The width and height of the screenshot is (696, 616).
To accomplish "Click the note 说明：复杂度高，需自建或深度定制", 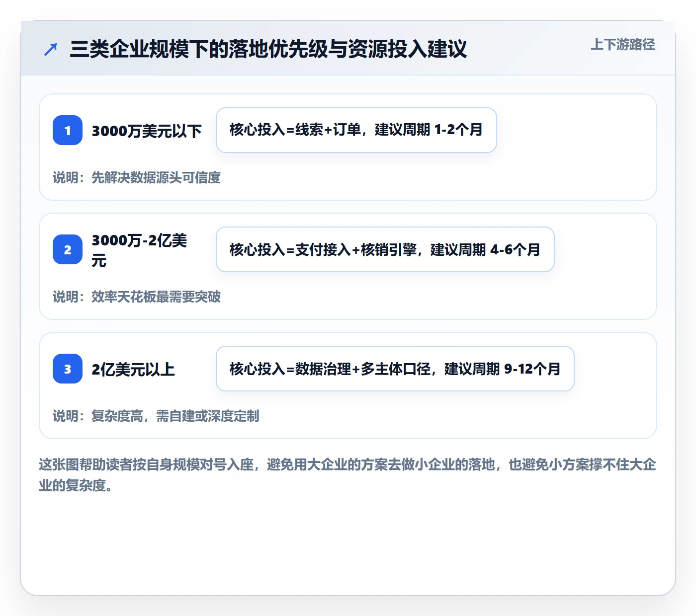I will (x=156, y=416).
